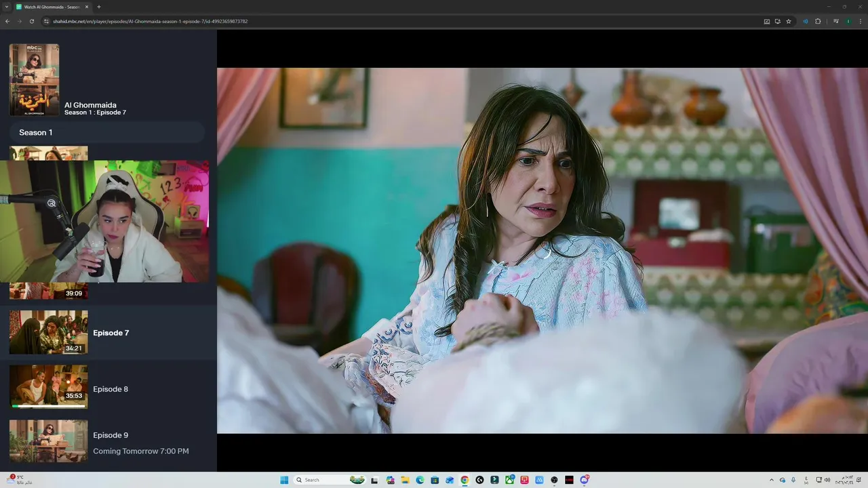Click the taskbar Search box
This screenshot has width=868, height=488.
(x=331, y=480)
